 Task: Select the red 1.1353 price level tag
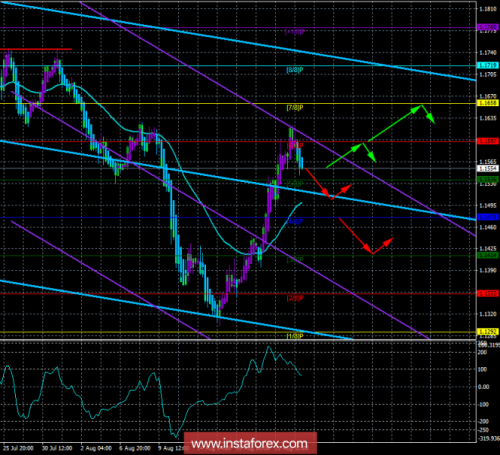coord(488,293)
